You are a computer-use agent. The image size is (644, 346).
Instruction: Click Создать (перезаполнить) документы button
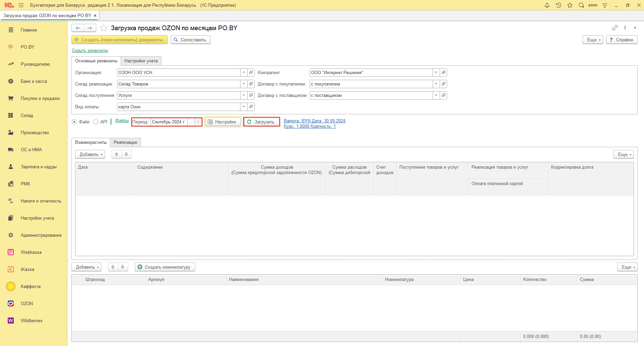pyautogui.click(x=119, y=40)
